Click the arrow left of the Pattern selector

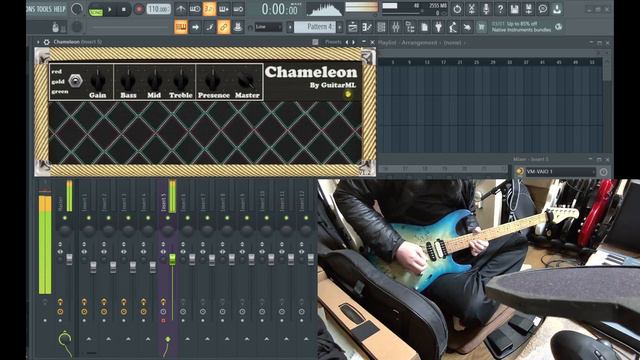pyautogui.click(x=290, y=27)
